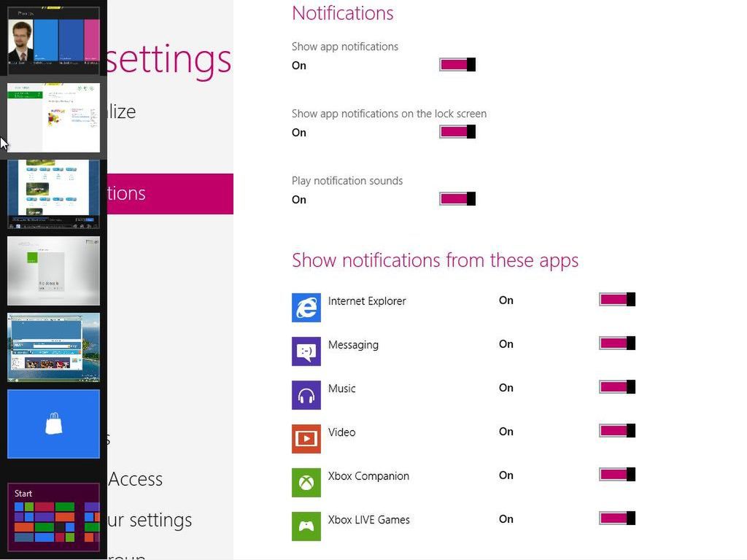The image size is (747, 560).
Task: Open the Start screen thumbnail
Action: tap(53, 518)
